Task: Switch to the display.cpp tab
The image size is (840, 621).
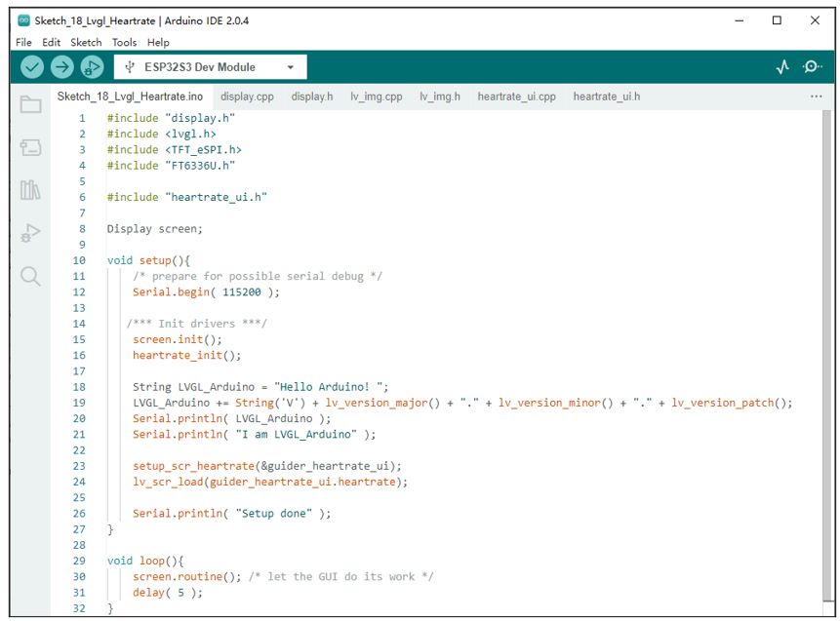Action: coord(247,97)
